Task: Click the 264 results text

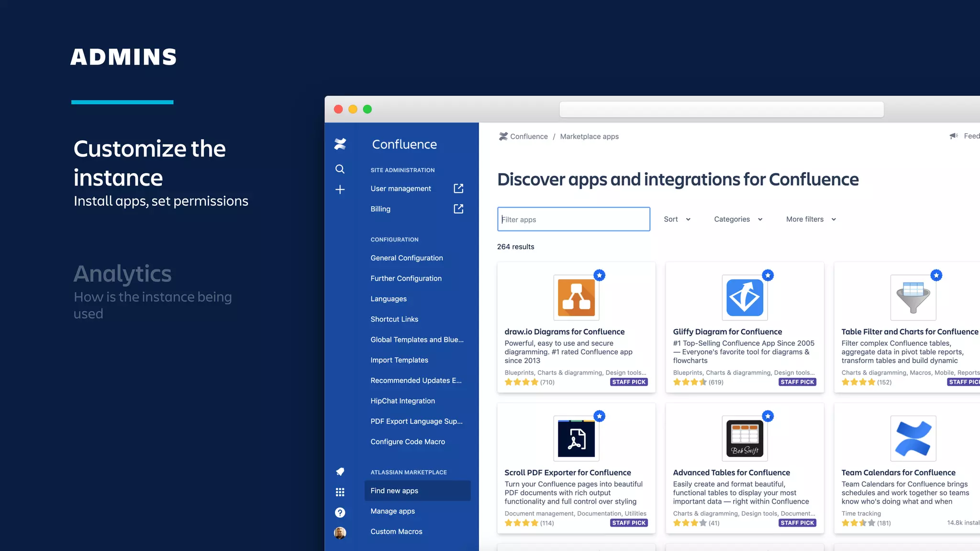Action: 515,247
